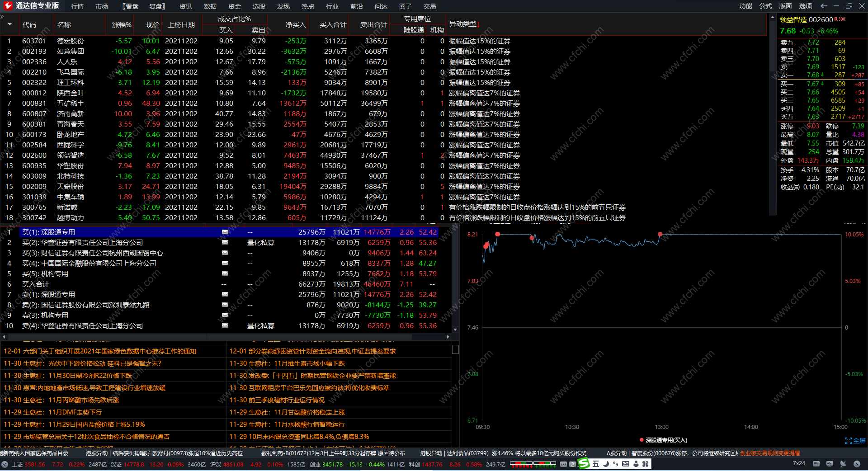Open the envelope icon for 买(4): 中国国际金融
Viewport: 868px width, 471px height.
[225, 263]
